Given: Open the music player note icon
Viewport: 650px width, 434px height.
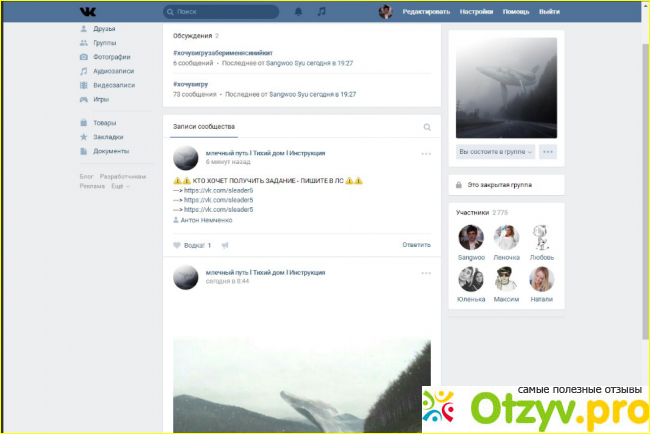Looking at the screenshot, I should coord(321,12).
